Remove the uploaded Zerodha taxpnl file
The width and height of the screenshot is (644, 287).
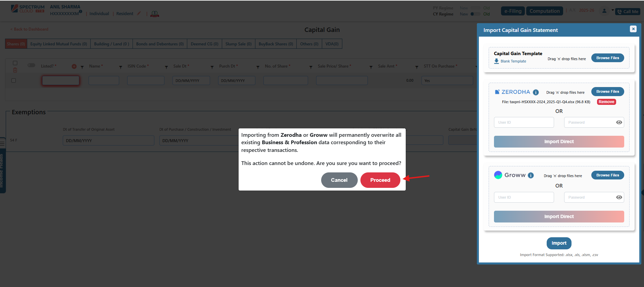(x=606, y=102)
